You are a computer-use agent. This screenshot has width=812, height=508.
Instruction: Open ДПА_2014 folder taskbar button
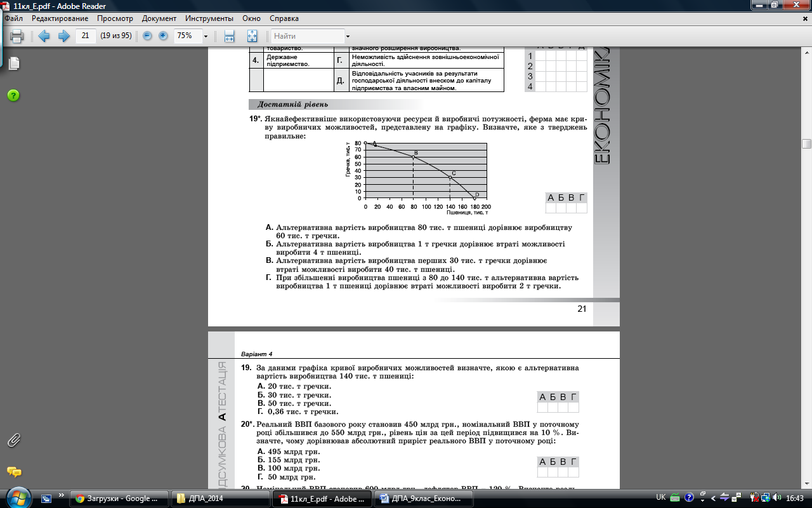[220, 498]
